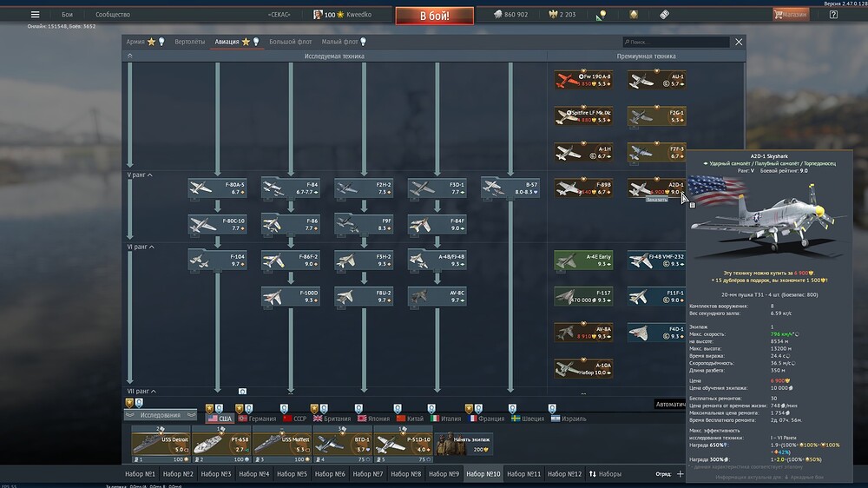Image resolution: width=868 pixels, height=488 pixels.
Task: Click Нанять экипаж recruit button
Action: (464, 445)
